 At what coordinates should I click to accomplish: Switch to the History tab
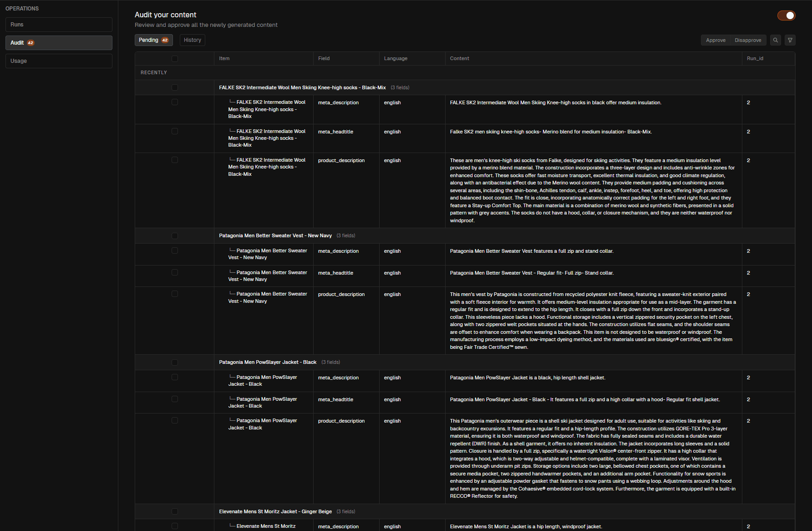pos(192,40)
